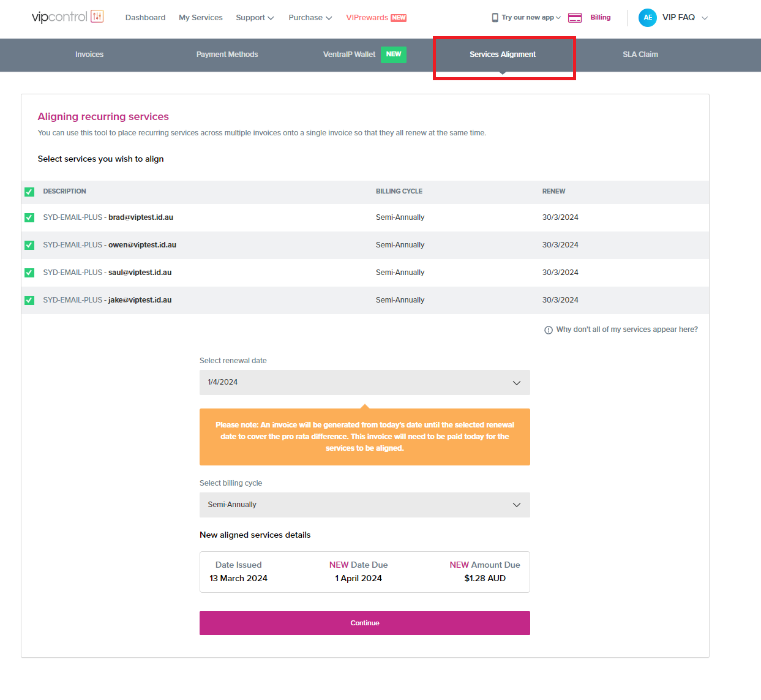Switch to the Invoices tab
The image size is (761, 700).
point(89,55)
